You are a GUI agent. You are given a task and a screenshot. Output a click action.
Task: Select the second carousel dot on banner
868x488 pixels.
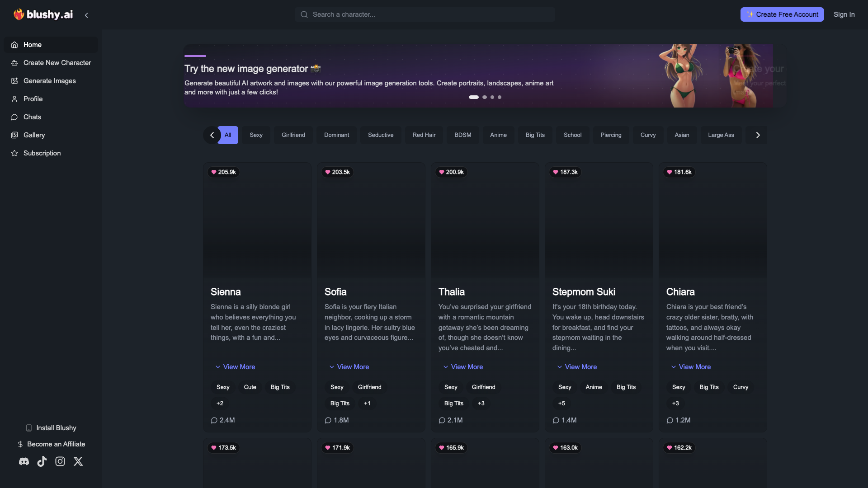point(485,97)
